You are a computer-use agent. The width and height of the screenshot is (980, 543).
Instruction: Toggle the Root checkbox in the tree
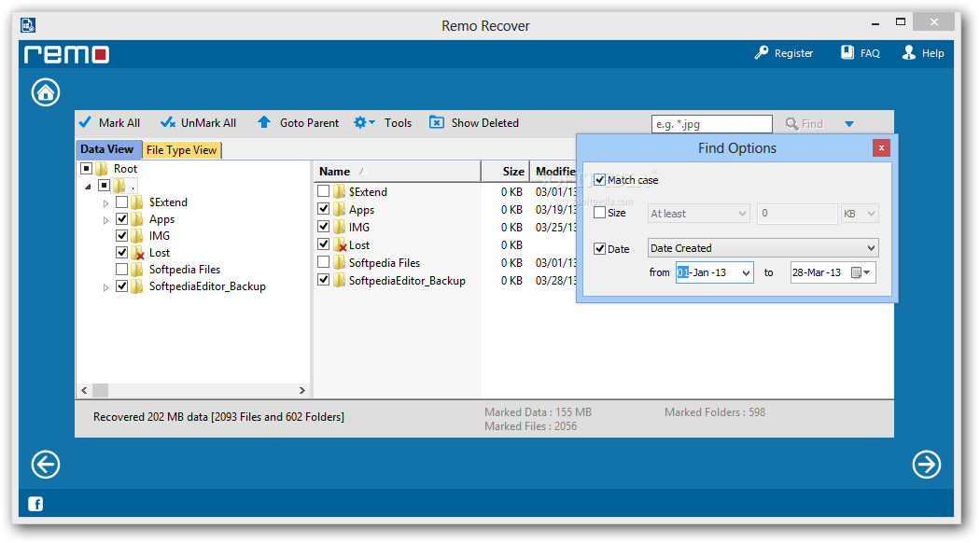pos(87,169)
